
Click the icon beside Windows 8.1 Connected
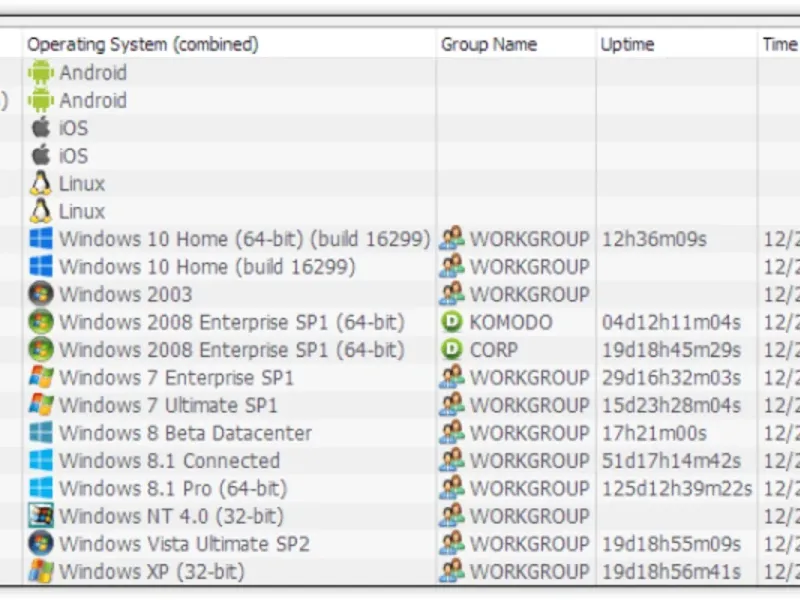[x=41, y=460]
